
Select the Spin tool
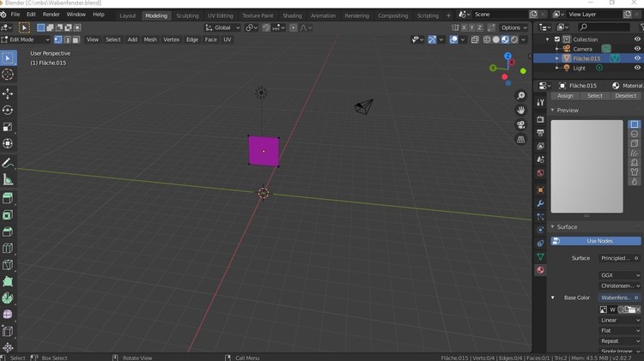[8, 298]
